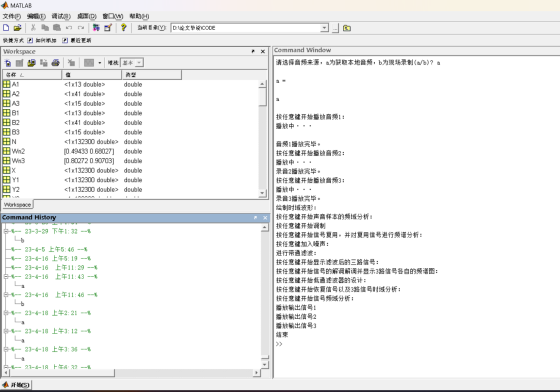The width and height of the screenshot is (560, 392).
Task: Click Command History horizontal scroll right arrow
Action: tap(256, 373)
